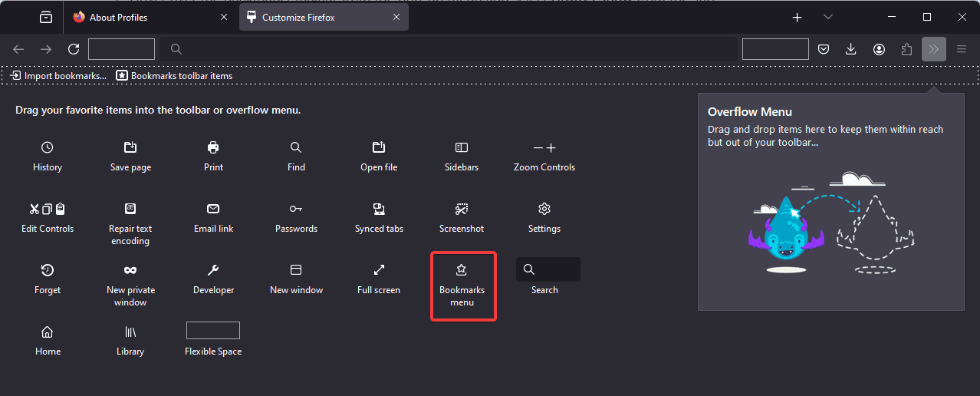The image size is (980, 396).
Task: Click the Forget icon
Action: point(48,270)
